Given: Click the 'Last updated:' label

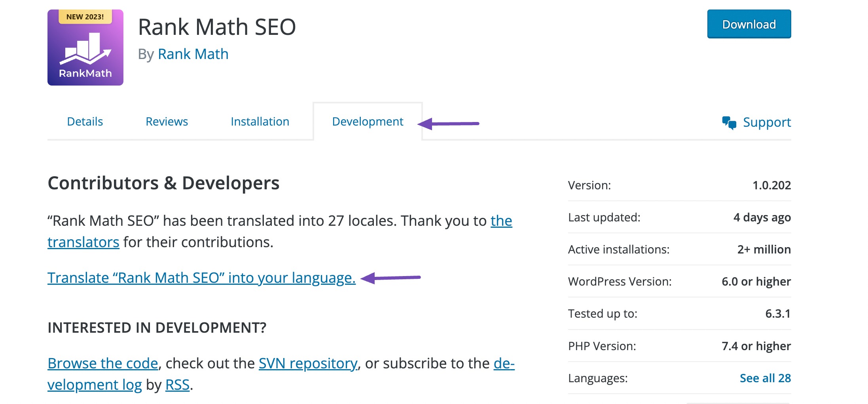Looking at the screenshot, I should [604, 217].
